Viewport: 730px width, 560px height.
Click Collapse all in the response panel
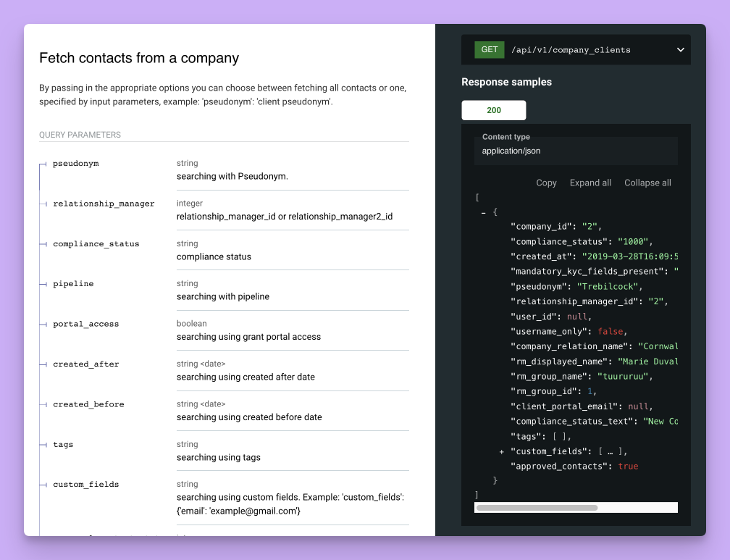[x=647, y=183]
